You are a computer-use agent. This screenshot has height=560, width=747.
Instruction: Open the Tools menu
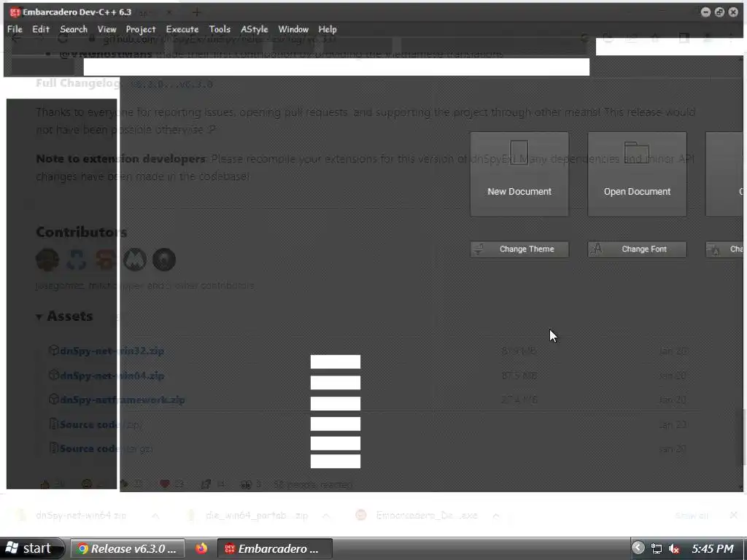(x=220, y=29)
